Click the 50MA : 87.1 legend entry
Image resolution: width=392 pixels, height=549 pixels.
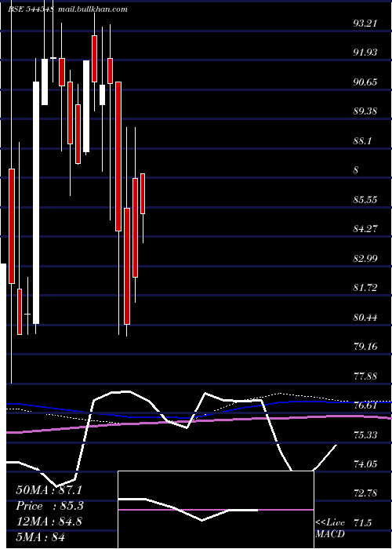click(x=49, y=490)
